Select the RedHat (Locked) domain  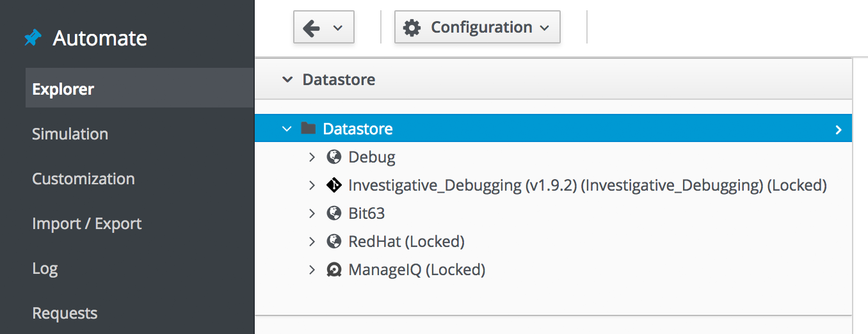pos(406,241)
